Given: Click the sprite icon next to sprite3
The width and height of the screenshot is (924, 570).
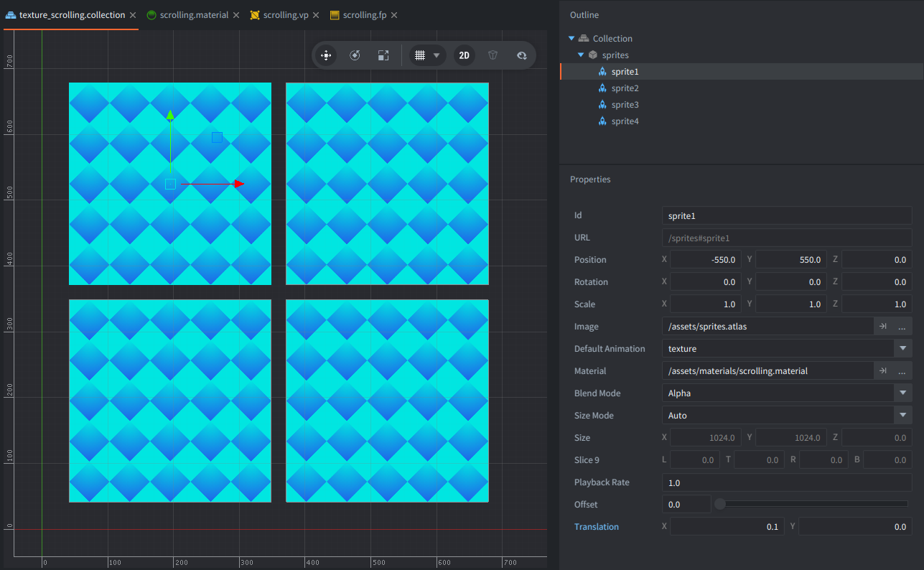Looking at the screenshot, I should [x=602, y=104].
